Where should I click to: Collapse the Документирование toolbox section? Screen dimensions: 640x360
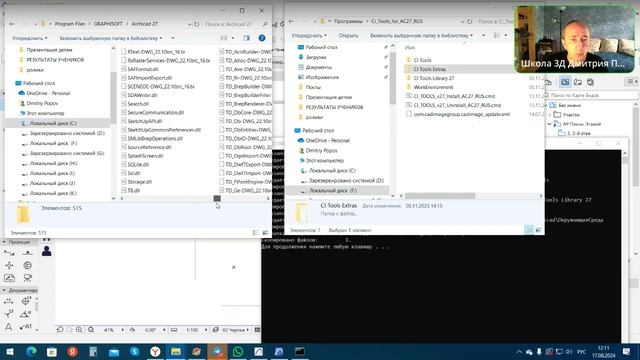tap(4, 290)
